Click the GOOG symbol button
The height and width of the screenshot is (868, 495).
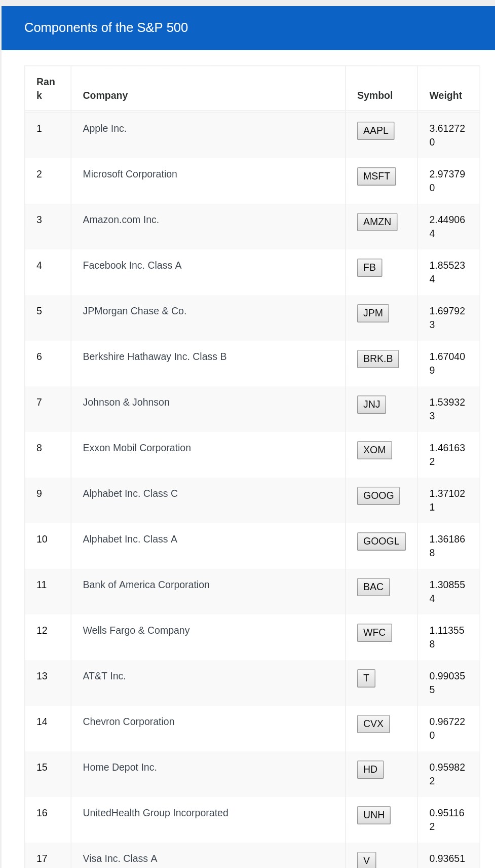(378, 496)
